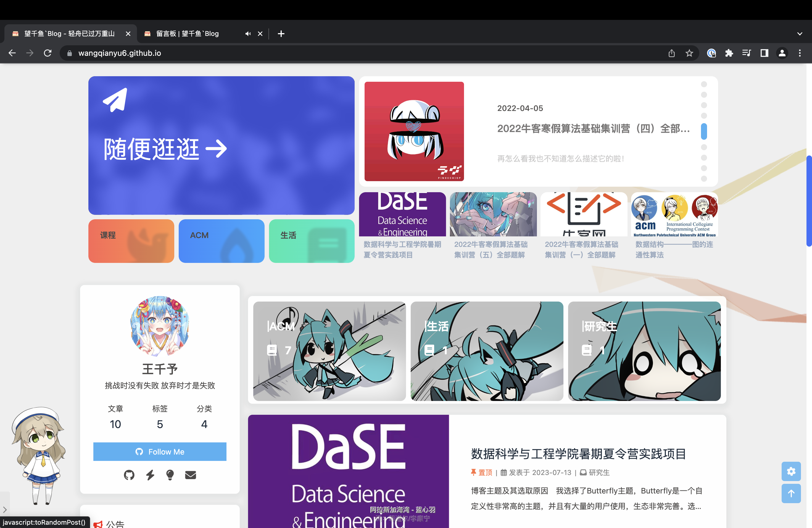Select the last carousel pagination dot
812x528 pixels.
pyautogui.click(x=704, y=179)
